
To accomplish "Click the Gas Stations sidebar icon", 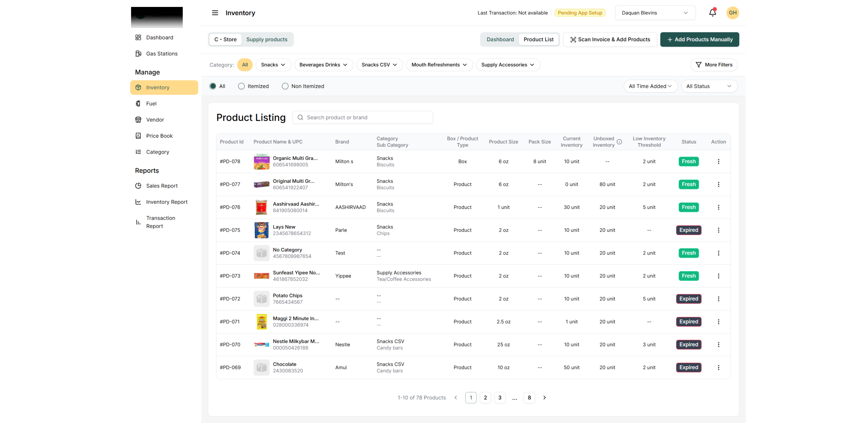I will (x=138, y=54).
